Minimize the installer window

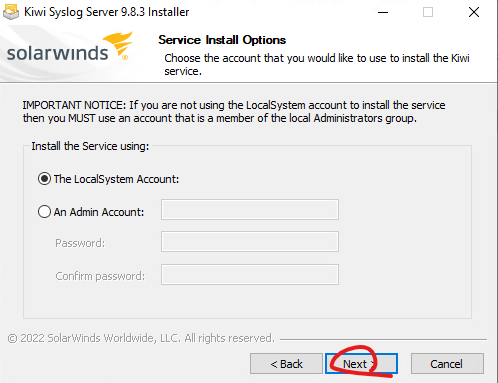(383, 12)
